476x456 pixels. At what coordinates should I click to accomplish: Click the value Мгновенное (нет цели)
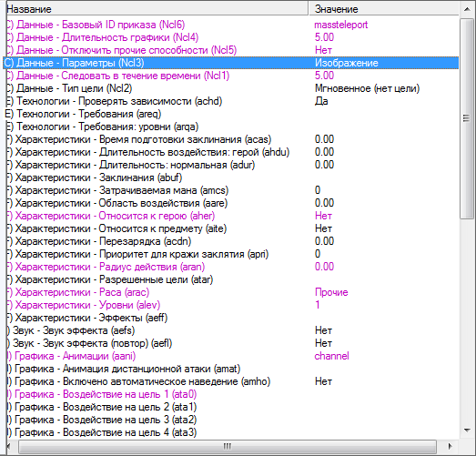[x=368, y=88]
